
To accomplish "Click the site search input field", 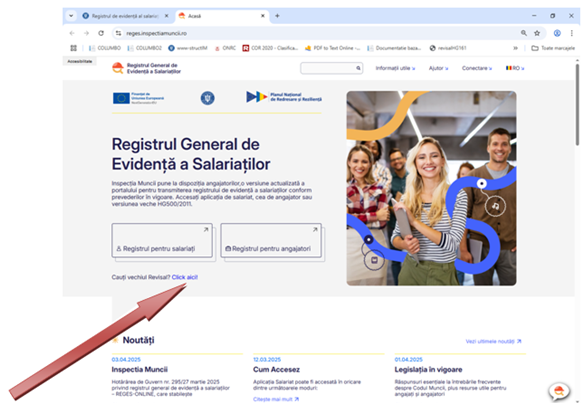I will tap(331, 68).
